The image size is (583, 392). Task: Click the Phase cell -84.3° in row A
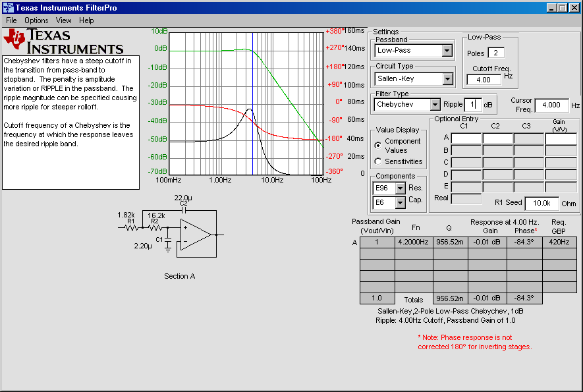click(x=524, y=242)
